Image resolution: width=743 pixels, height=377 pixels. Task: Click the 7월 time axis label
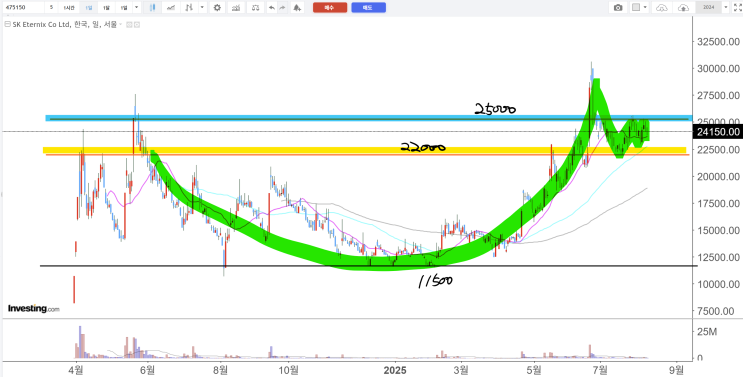pyautogui.click(x=600, y=370)
